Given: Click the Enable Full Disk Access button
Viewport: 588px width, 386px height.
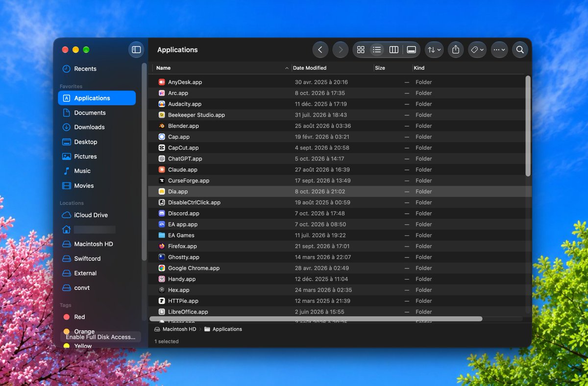Looking at the screenshot, I should 100,337.
